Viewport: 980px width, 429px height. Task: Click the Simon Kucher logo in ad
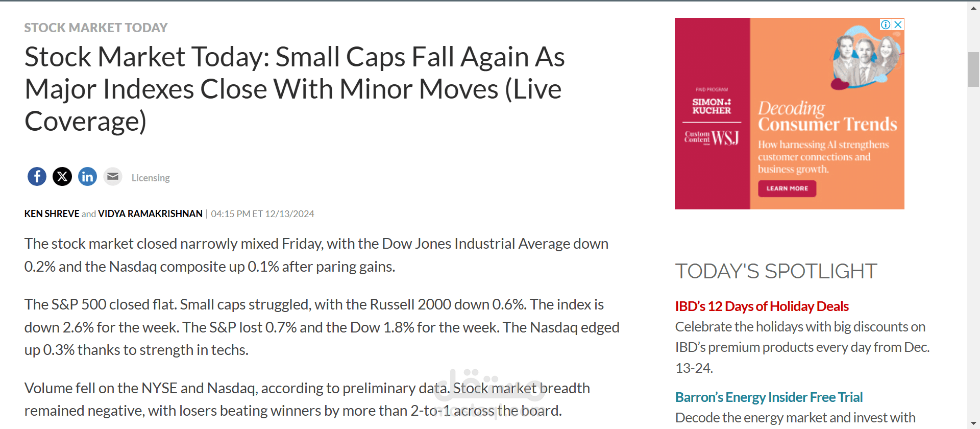click(x=712, y=106)
